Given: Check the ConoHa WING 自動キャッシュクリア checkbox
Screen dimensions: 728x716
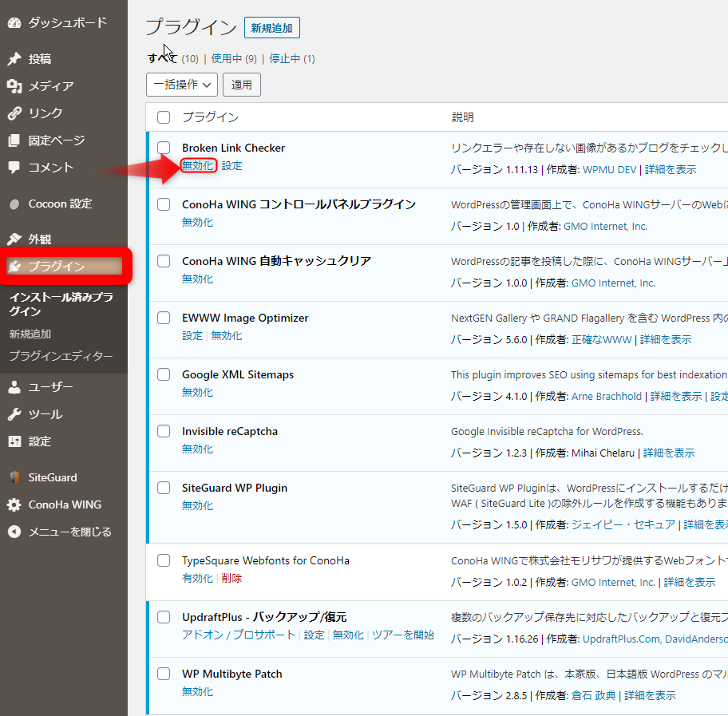Looking at the screenshot, I should [x=164, y=261].
